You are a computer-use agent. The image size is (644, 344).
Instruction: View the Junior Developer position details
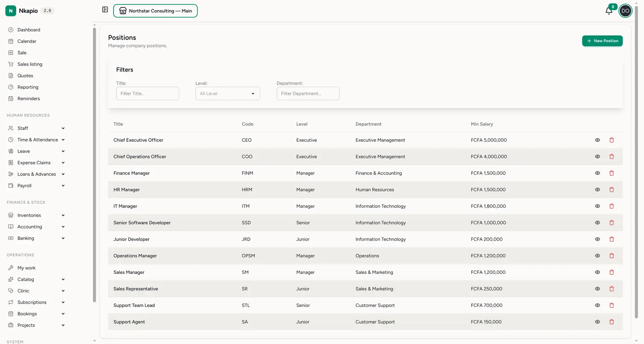597,239
